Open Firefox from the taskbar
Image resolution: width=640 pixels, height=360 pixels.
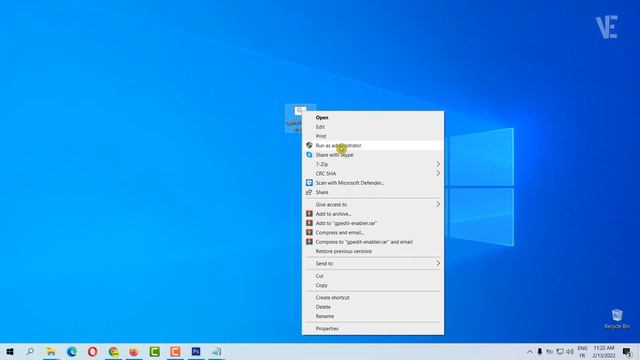click(134, 351)
